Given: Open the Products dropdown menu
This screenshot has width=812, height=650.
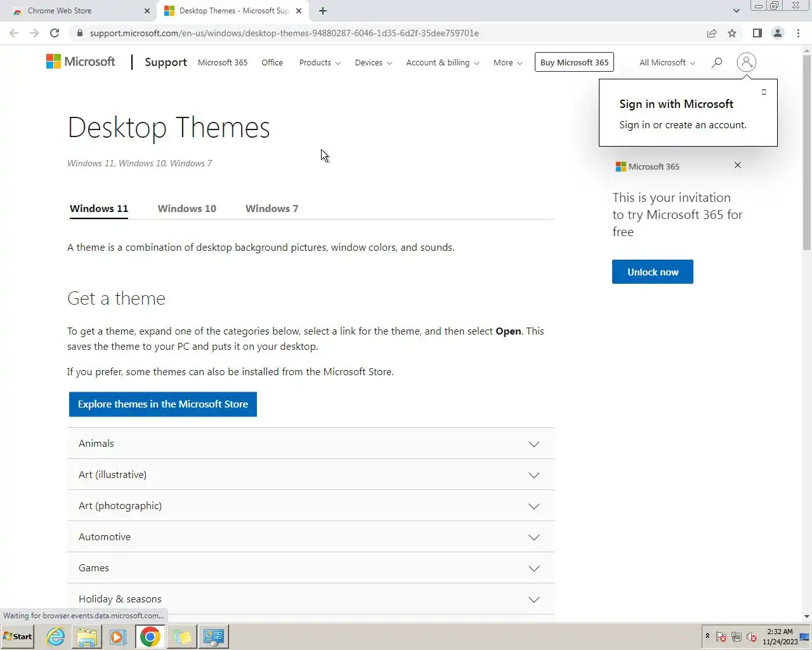Looking at the screenshot, I should pos(320,62).
